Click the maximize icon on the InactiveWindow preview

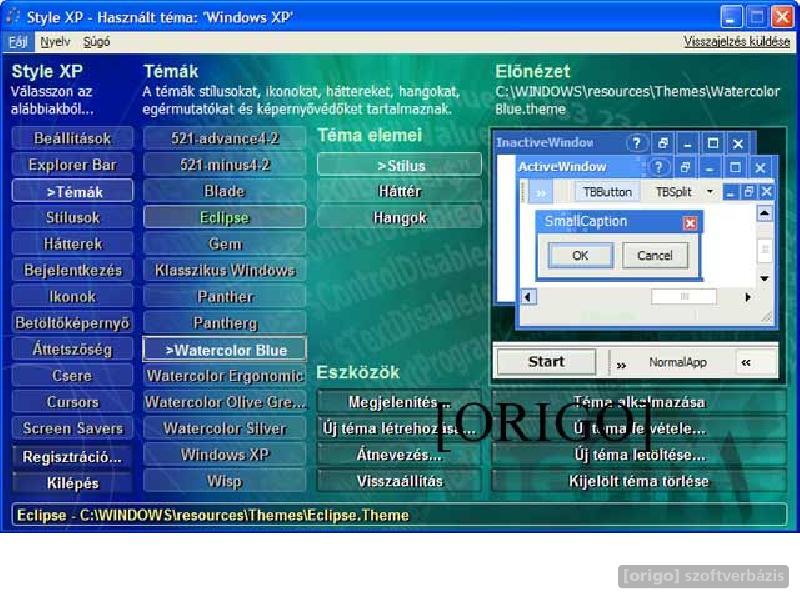pos(713,143)
